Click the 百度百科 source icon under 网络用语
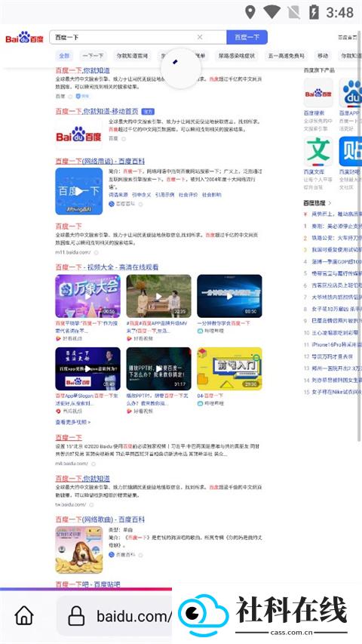The height and width of the screenshot is (644, 362). pyautogui.click(x=111, y=203)
